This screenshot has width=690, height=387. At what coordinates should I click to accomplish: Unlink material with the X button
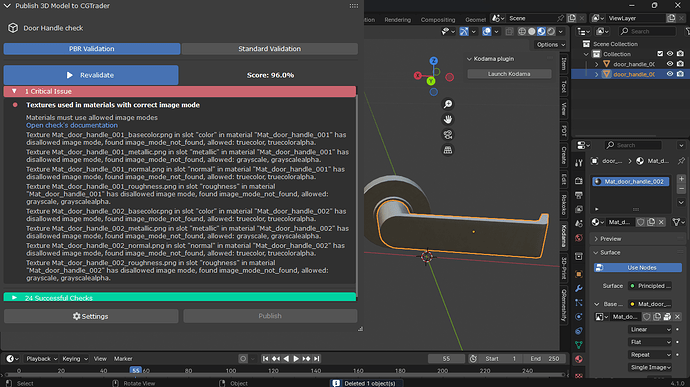point(661,222)
